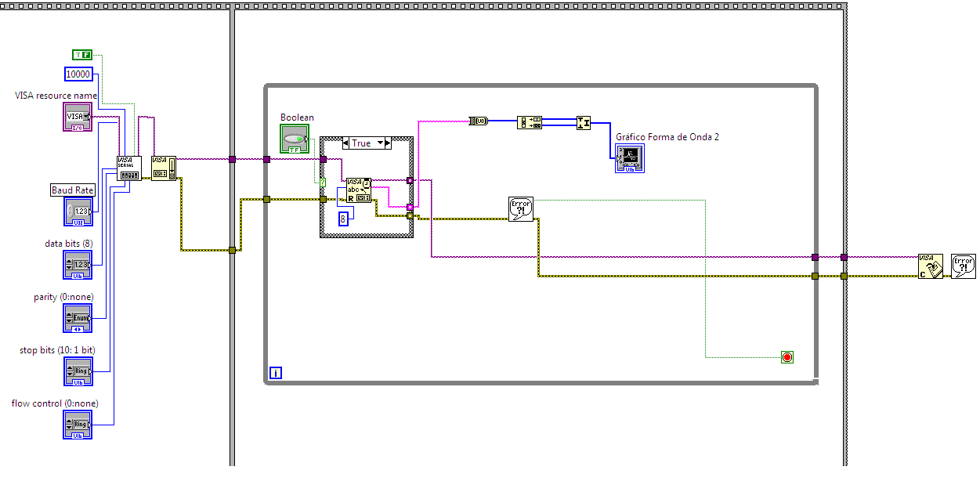Click the False boolean constant
This screenshot has width=980, height=481.
82,55
